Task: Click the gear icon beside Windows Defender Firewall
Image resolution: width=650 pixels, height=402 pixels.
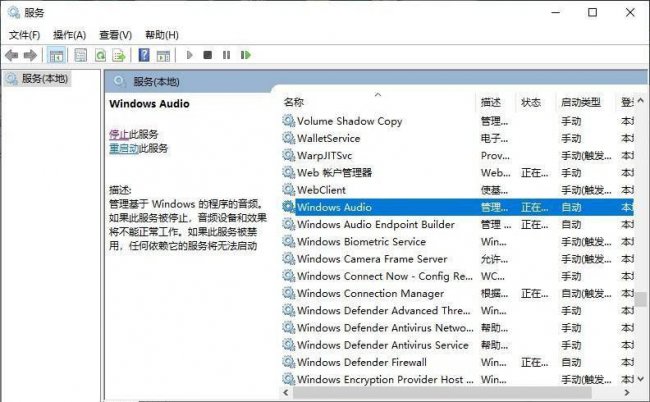Action: (x=289, y=362)
